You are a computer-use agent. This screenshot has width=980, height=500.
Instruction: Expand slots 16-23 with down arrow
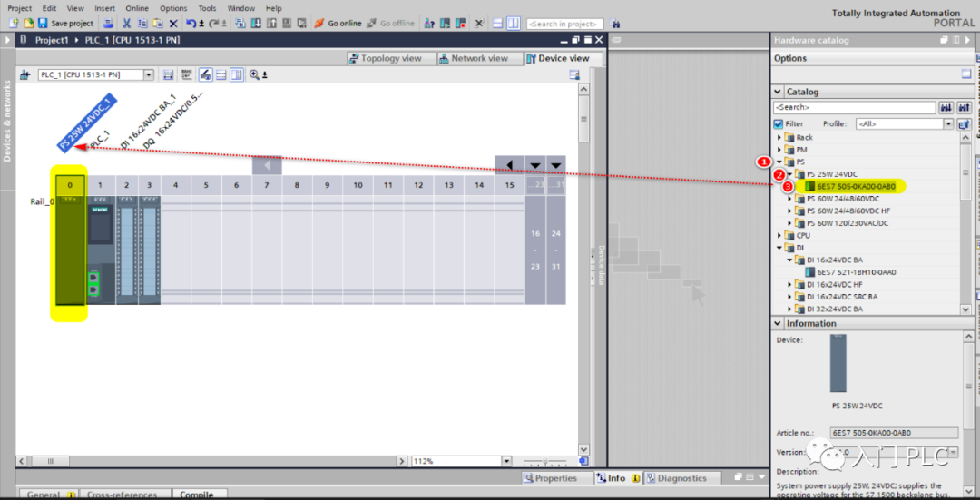(535, 165)
